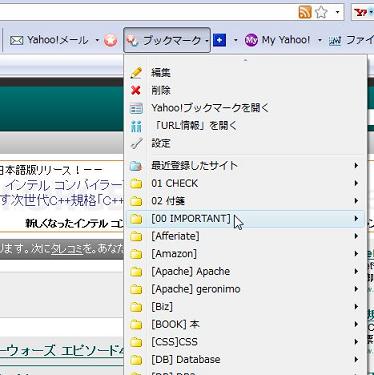Open the [Biz] folder
This screenshot has height=375, width=374.
[x=245, y=307]
